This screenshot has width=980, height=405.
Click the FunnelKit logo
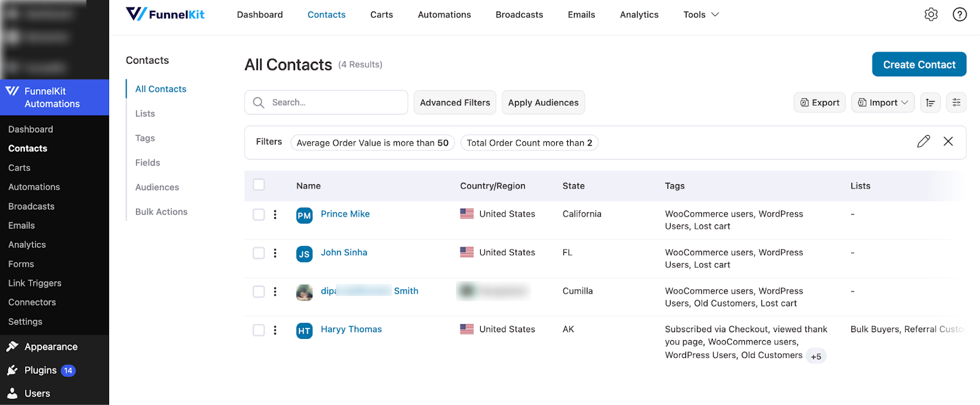[165, 14]
